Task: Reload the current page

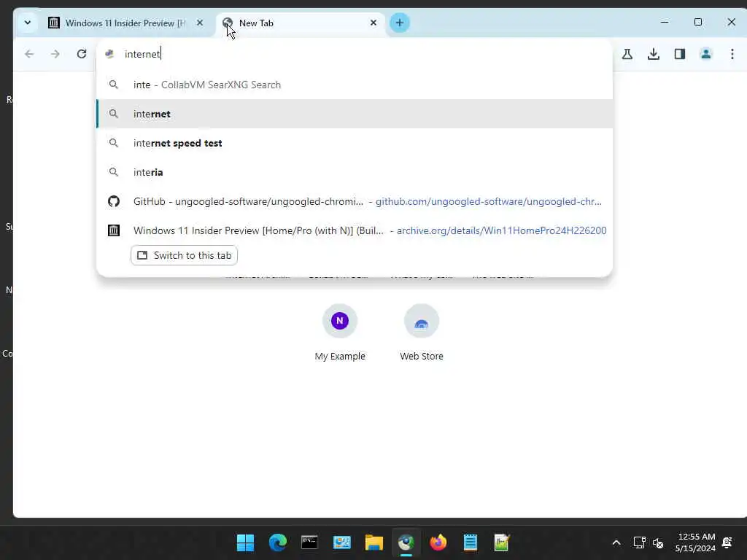Action: 82,54
